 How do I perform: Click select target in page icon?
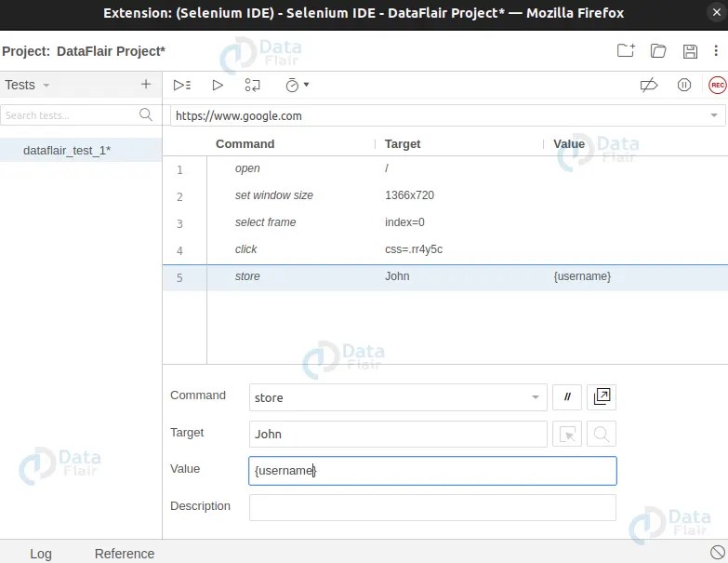[567, 435]
